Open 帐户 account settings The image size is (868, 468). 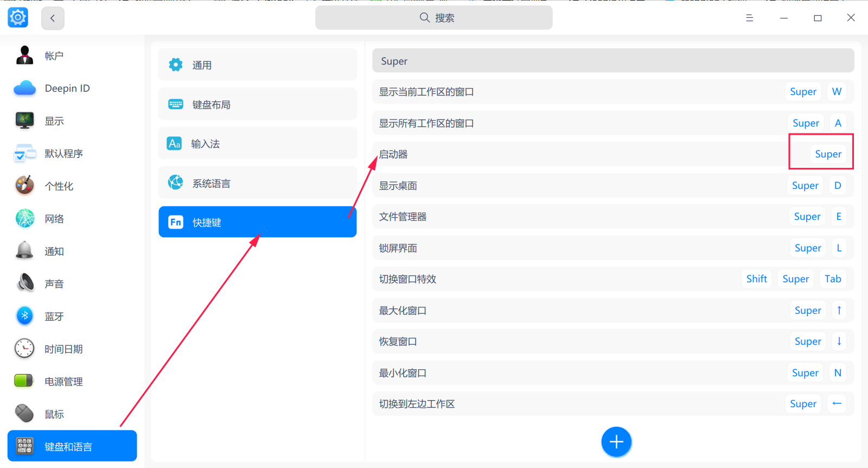coord(72,56)
